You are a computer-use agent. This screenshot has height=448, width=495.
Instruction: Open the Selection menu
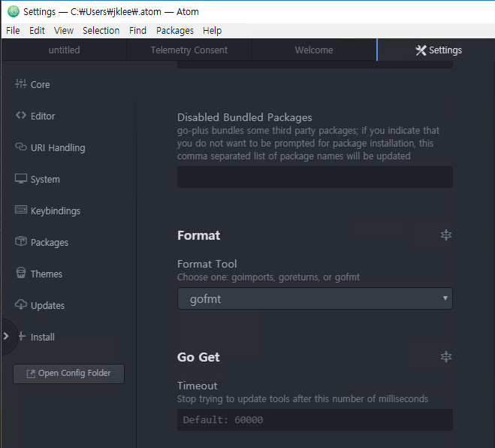(101, 30)
